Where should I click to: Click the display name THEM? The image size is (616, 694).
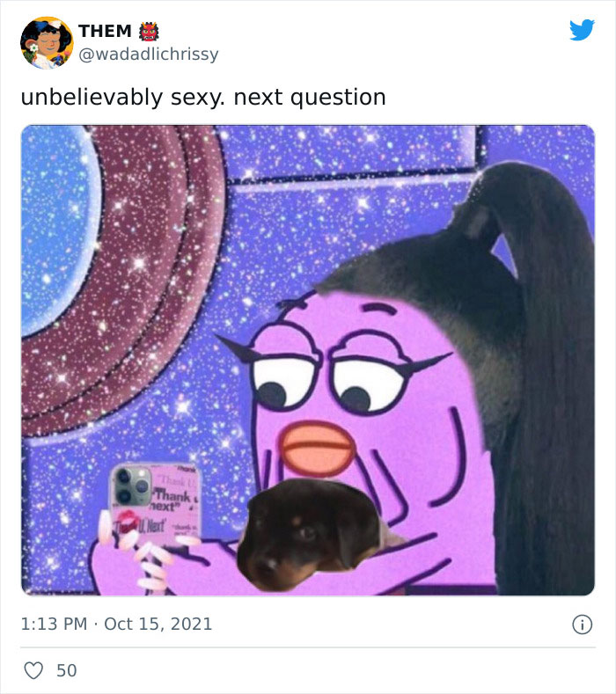(x=105, y=32)
